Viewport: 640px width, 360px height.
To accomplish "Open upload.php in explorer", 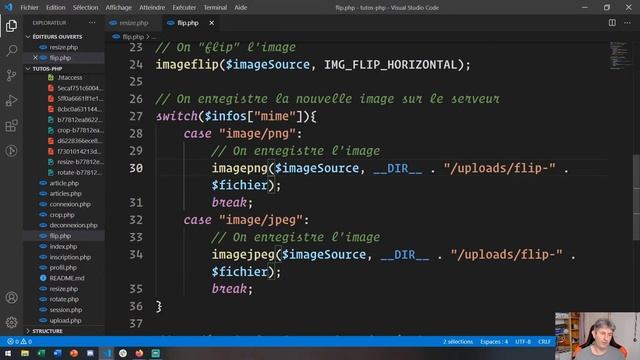I will tap(65, 320).
